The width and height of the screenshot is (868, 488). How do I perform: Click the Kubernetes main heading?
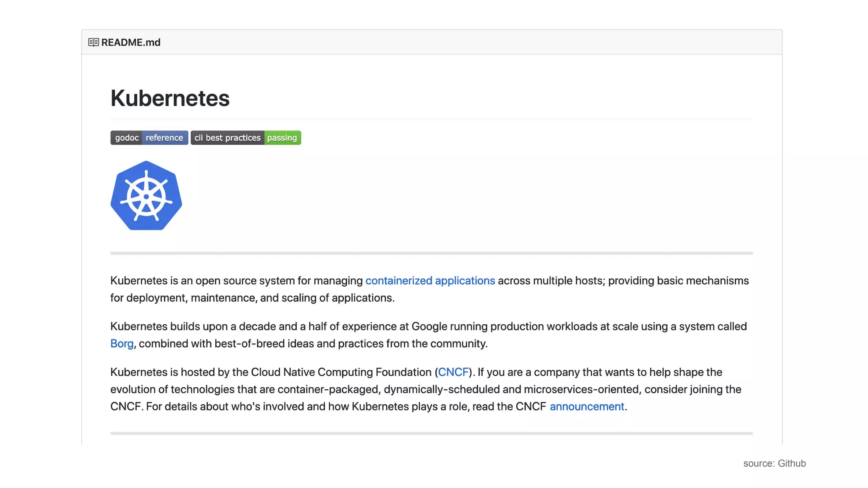170,98
